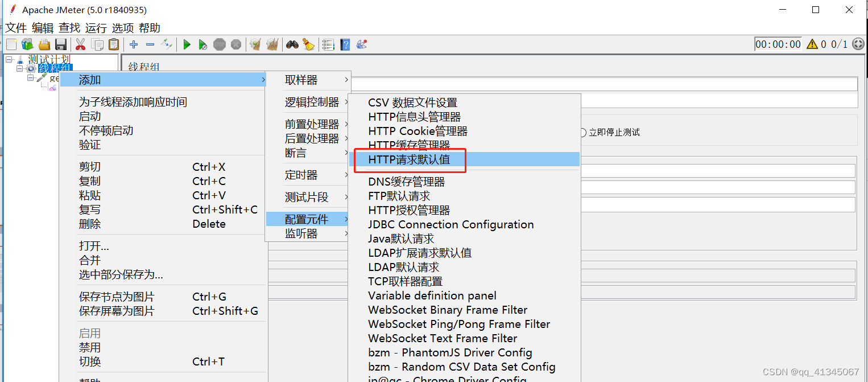Collapse the 测试计划 tree node
The height and width of the screenshot is (382, 868).
(9, 59)
